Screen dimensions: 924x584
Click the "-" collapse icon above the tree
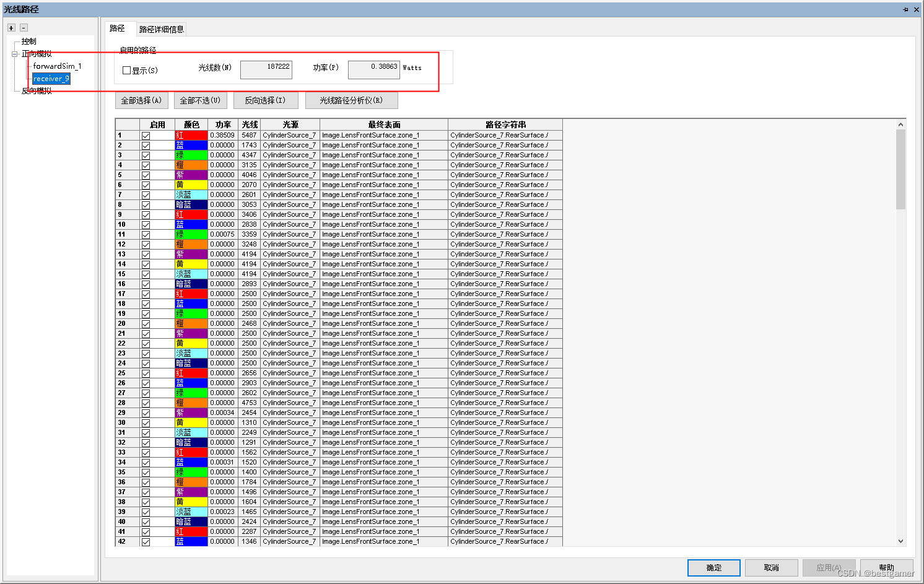(24, 28)
